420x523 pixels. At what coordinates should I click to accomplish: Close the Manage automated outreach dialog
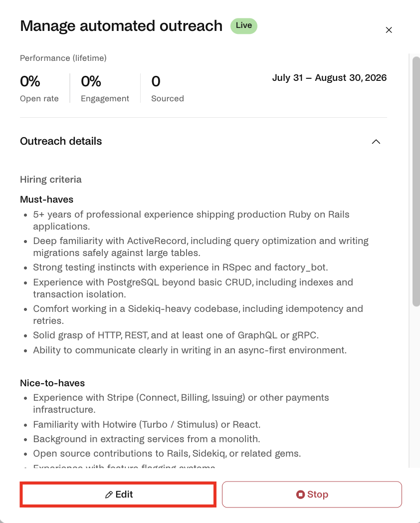[x=389, y=30]
